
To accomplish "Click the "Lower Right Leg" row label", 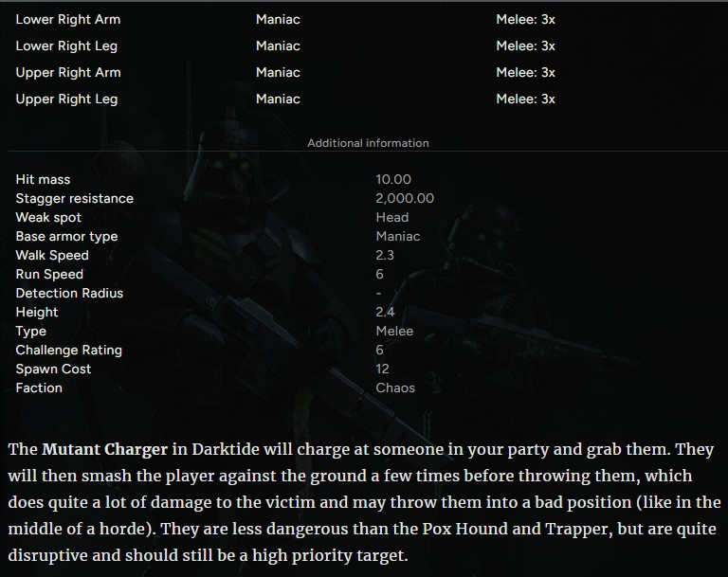I will coord(66,45).
